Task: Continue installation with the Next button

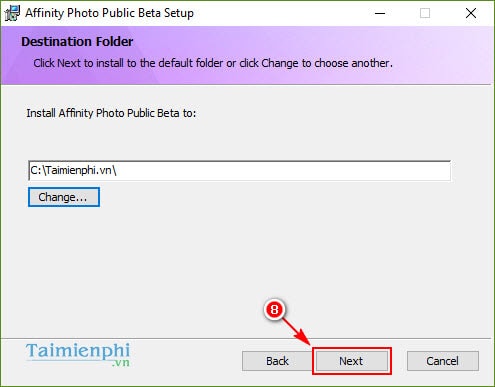Action: point(352,361)
